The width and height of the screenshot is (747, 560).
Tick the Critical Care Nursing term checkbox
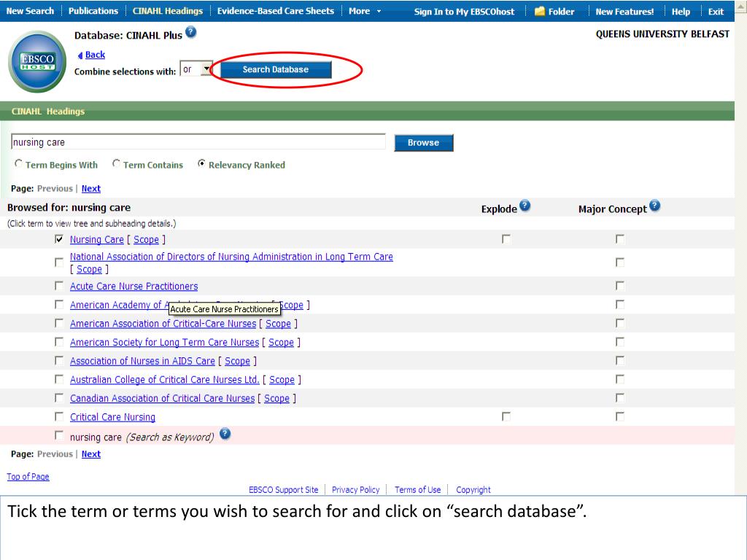point(58,416)
